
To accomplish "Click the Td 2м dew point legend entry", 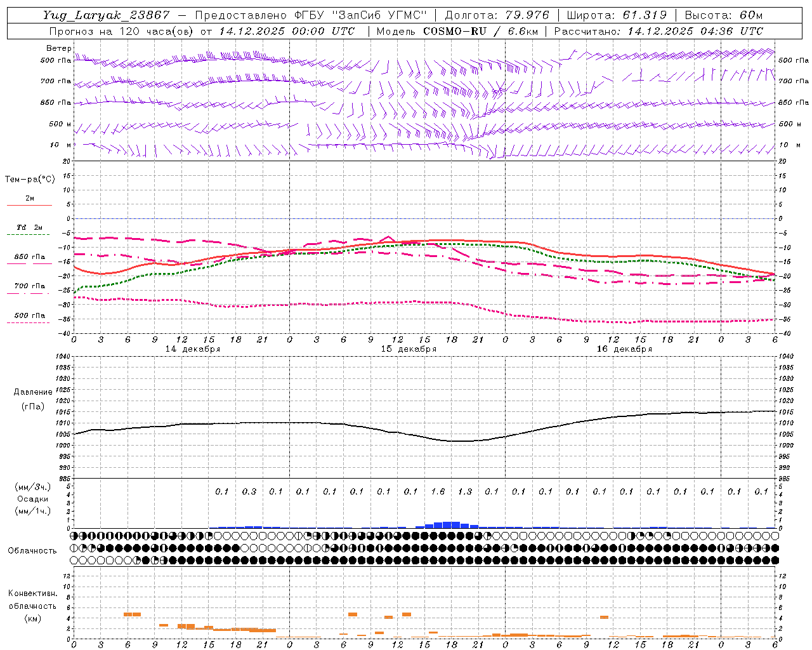I will [30, 227].
